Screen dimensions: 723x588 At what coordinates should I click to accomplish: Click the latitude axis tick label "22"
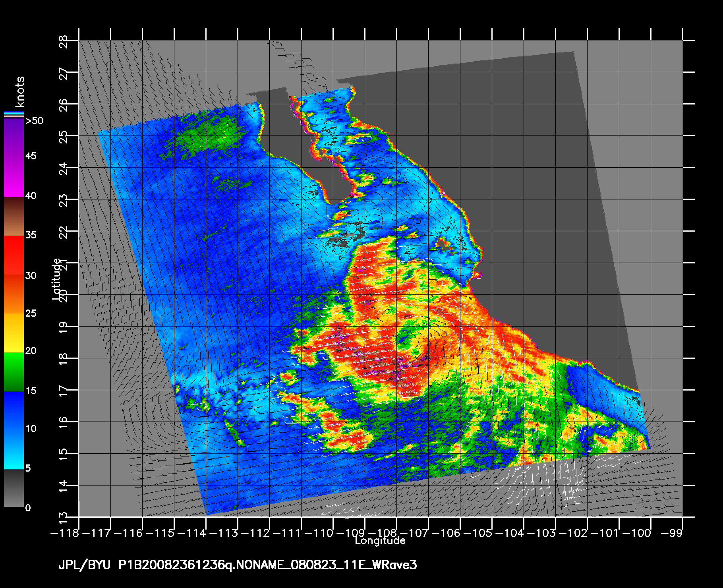pyautogui.click(x=64, y=232)
